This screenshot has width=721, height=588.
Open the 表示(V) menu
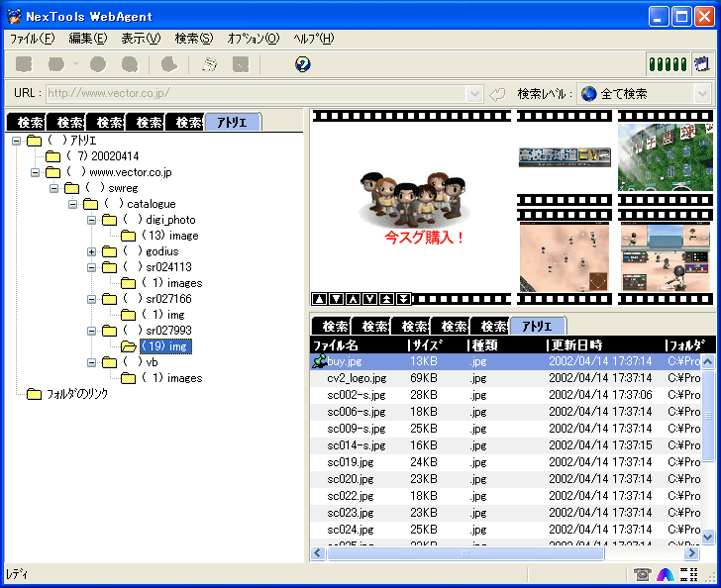[141, 39]
